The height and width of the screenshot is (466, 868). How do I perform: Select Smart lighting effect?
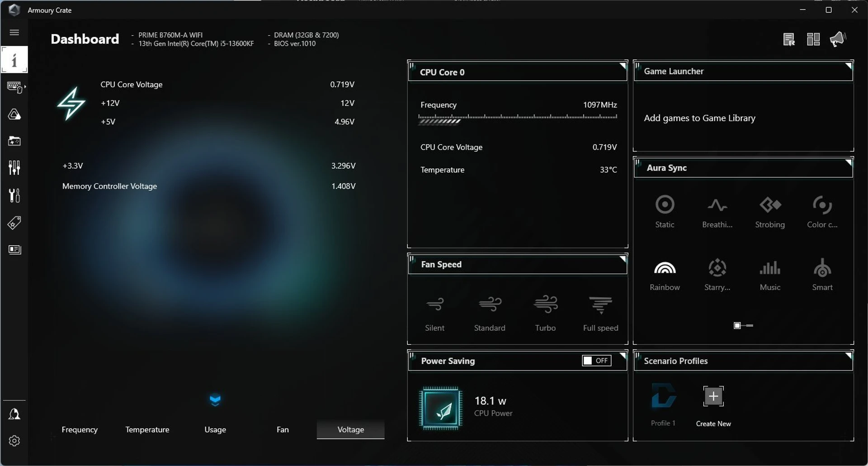822,275
